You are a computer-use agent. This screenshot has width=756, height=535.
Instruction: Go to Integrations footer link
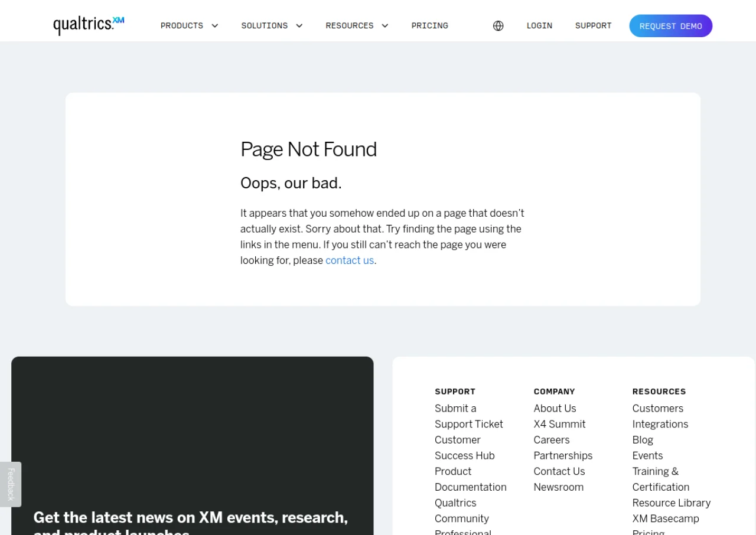click(x=660, y=424)
